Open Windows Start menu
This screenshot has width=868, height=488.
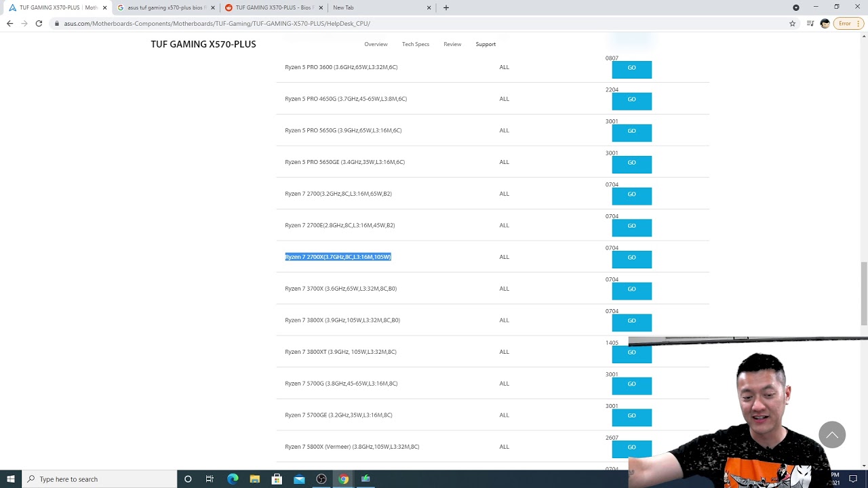click(10, 479)
